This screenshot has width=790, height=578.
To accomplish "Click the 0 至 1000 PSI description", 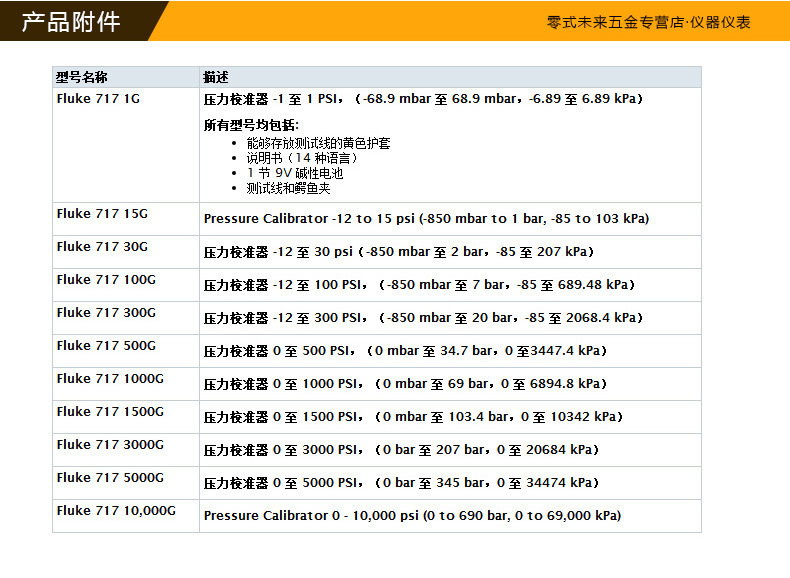I will 405,384.
